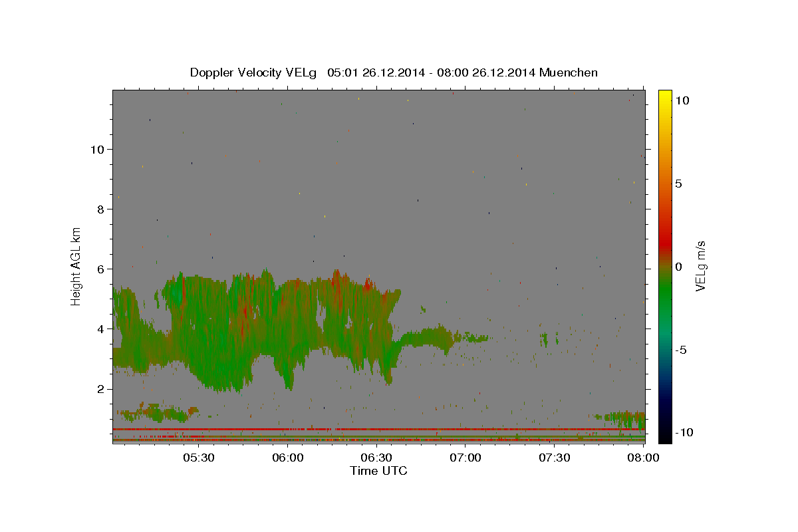This screenshot has width=798, height=532.
Task: Click the 08:00 time tick label
Action: [x=643, y=458]
